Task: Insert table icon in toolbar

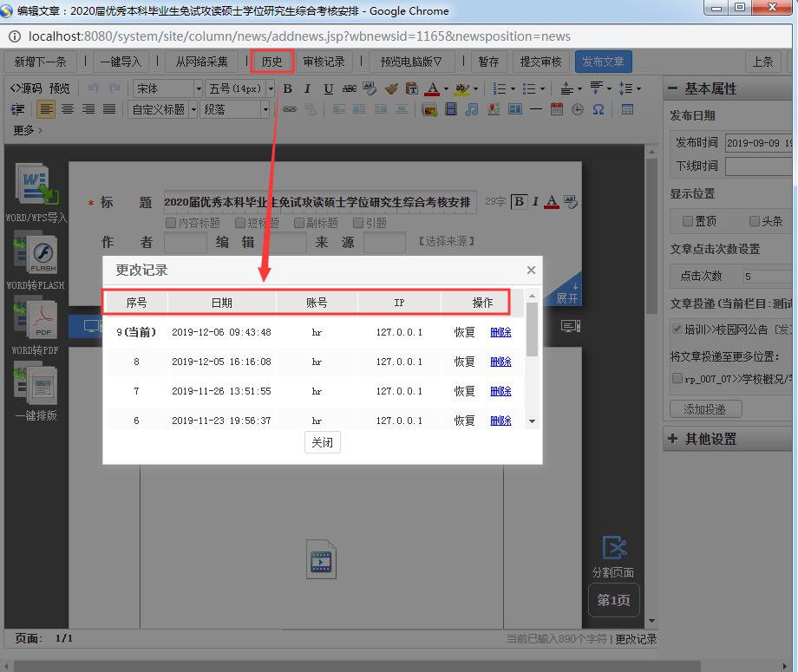Action: click(x=627, y=109)
